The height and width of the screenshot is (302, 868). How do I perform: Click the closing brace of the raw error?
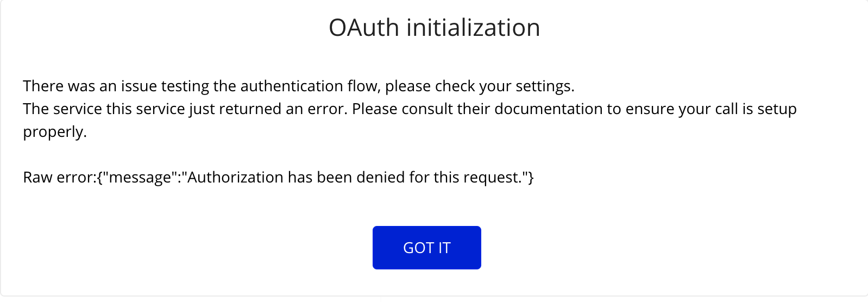click(x=531, y=178)
